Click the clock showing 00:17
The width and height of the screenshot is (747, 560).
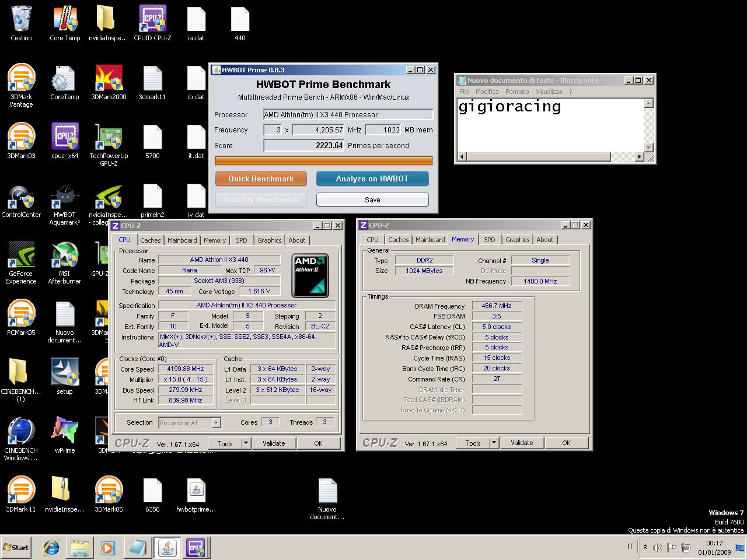pyautogui.click(x=714, y=543)
